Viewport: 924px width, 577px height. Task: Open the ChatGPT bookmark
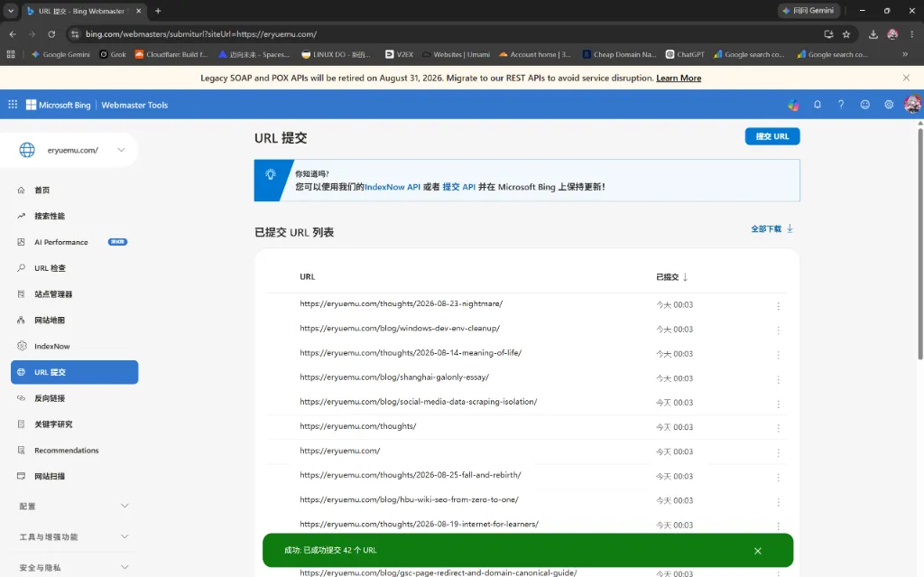(x=685, y=54)
